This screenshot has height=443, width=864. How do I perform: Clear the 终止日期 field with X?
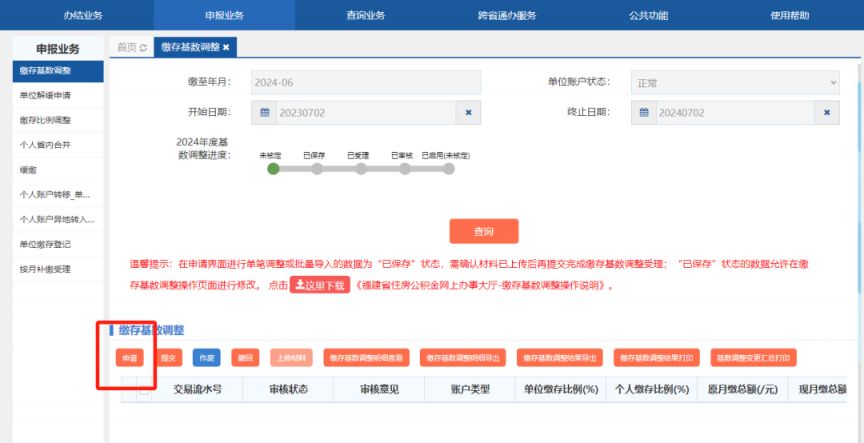click(826, 113)
